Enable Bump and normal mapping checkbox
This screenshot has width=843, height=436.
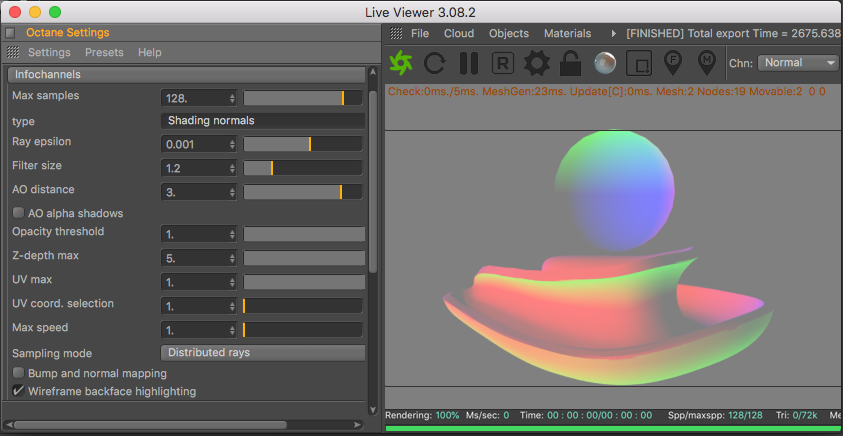coord(18,373)
